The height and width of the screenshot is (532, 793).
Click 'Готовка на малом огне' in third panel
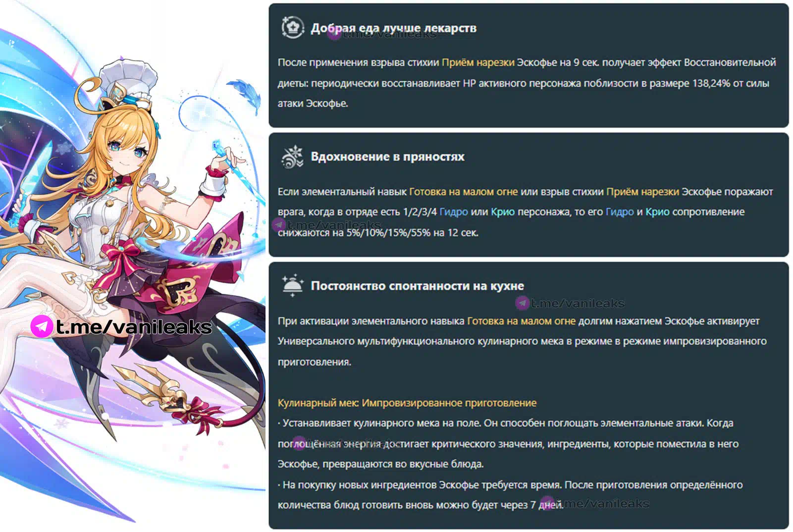521,321
